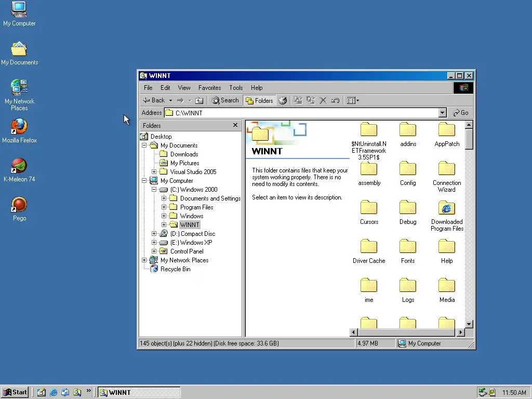Screen dimensions: 532x399
Task: Open the Back history dropdown arrow
Action: pyautogui.click(x=170, y=100)
